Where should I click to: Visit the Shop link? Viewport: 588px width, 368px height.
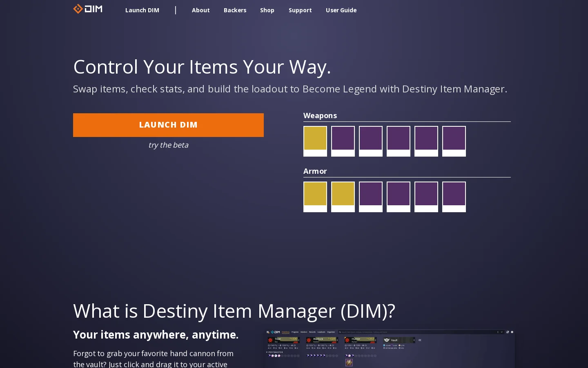[x=267, y=10]
